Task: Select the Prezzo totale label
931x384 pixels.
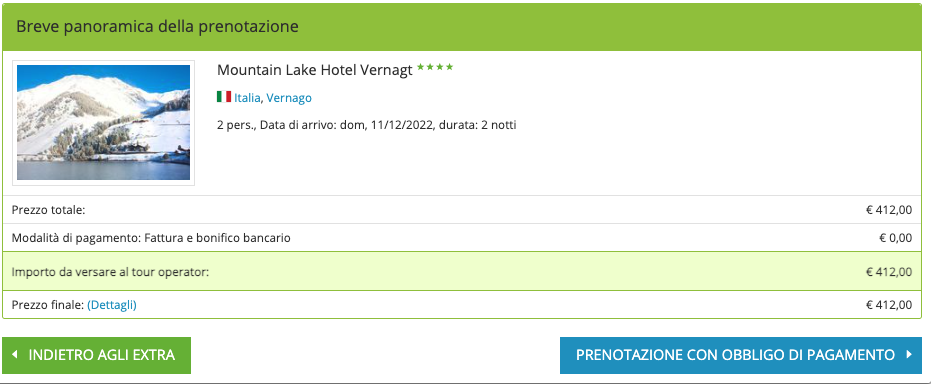Action: 49,210
